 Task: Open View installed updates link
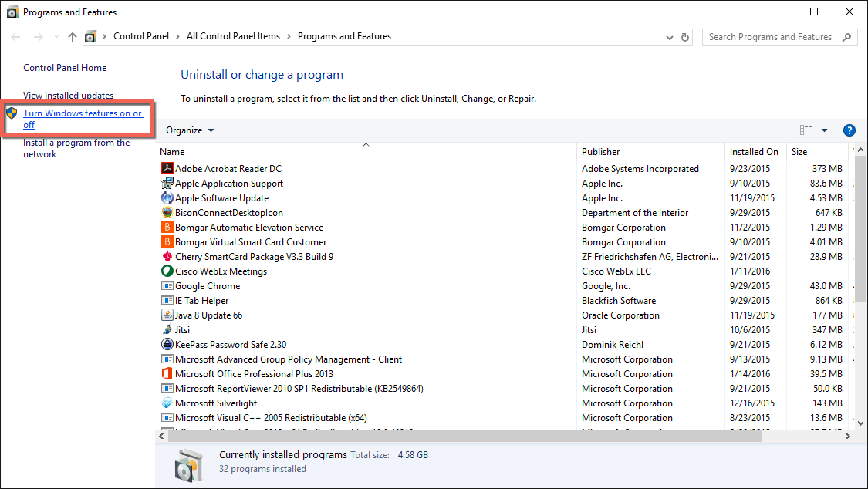[x=68, y=95]
